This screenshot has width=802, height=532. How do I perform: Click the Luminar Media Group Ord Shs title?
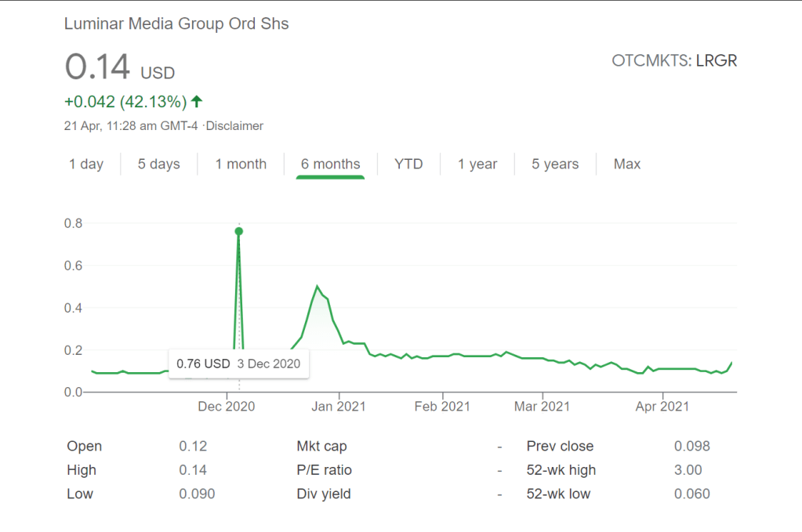(x=176, y=24)
